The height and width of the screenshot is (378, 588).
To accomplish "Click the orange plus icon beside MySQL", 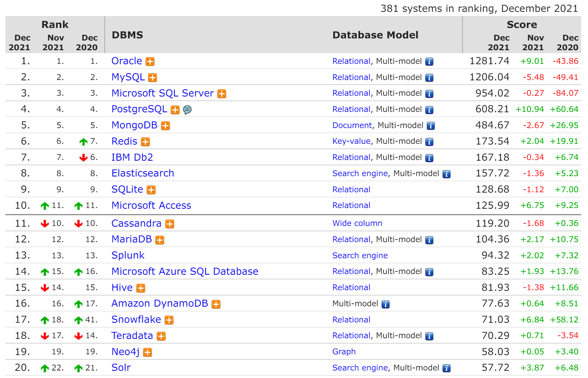I will tap(152, 78).
